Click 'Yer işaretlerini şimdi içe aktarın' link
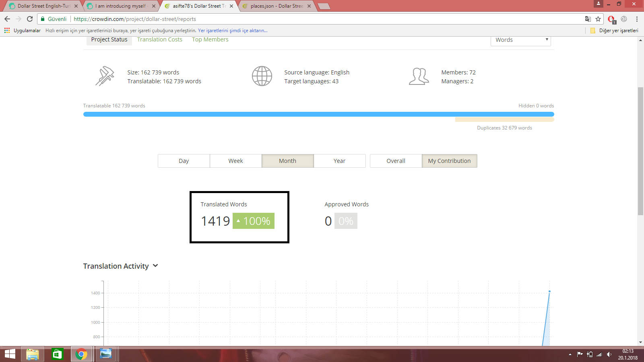The width and height of the screenshot is (644, 362). [x=233, y=31]
